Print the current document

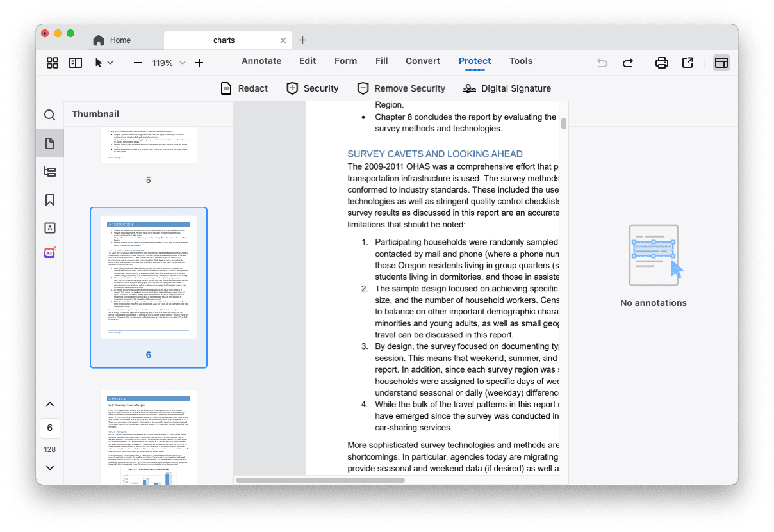click(x=661, y=62)
